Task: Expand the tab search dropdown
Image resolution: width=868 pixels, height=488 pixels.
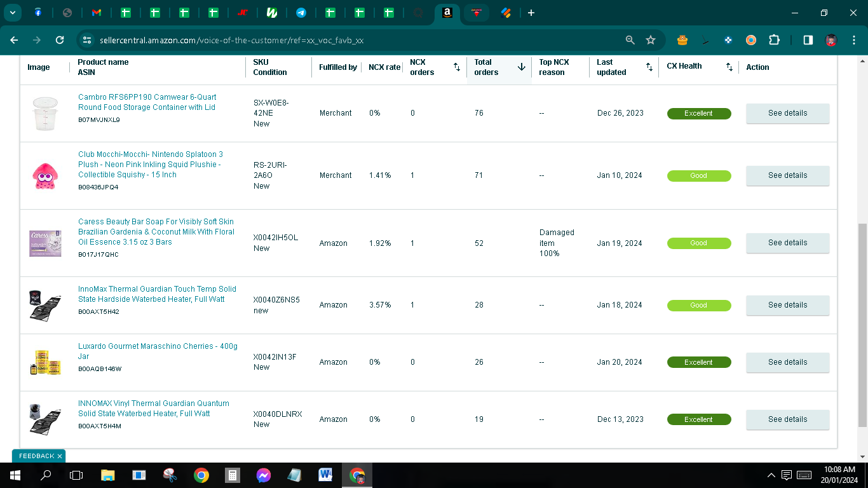Action: pyautogui.click(x=12, y=13)
